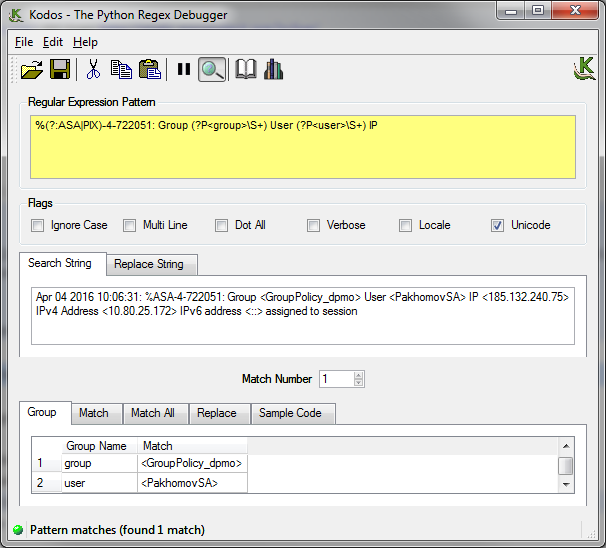Image resolution: width=606 pixels, height=548 pixels.
Task: Uncheck the Unicode flag
Action: 498,225
